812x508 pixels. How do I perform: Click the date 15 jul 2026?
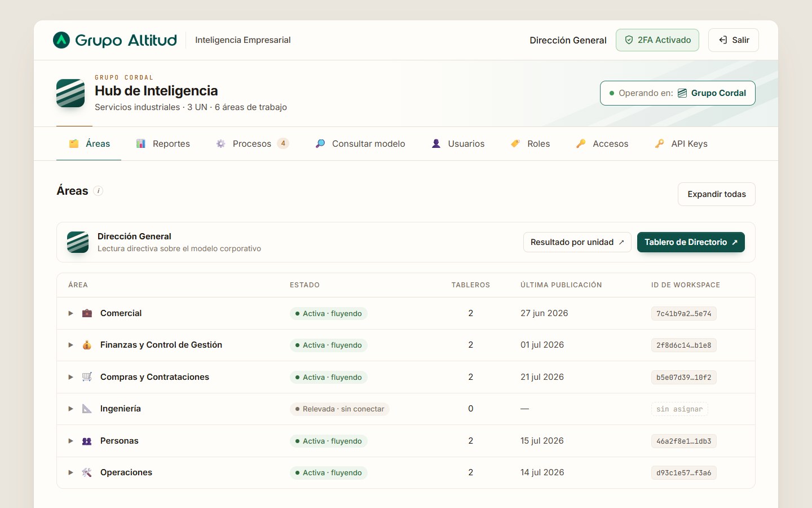coord(542,441)
